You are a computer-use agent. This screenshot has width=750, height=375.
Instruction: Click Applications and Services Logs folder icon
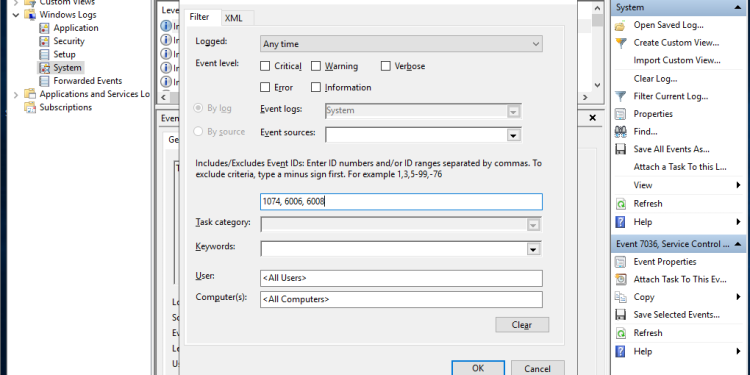[x=30, y=94]
